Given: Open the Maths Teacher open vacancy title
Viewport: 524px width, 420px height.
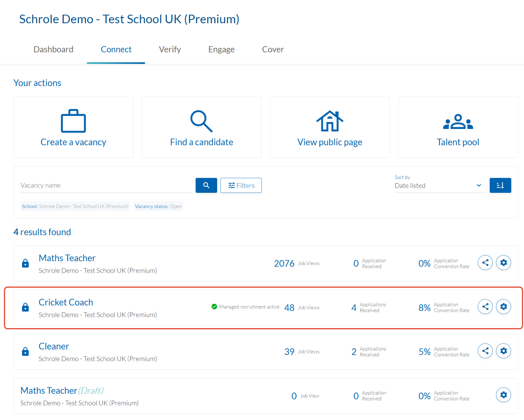Looking at the screenshot, I should tap(67, 258).
